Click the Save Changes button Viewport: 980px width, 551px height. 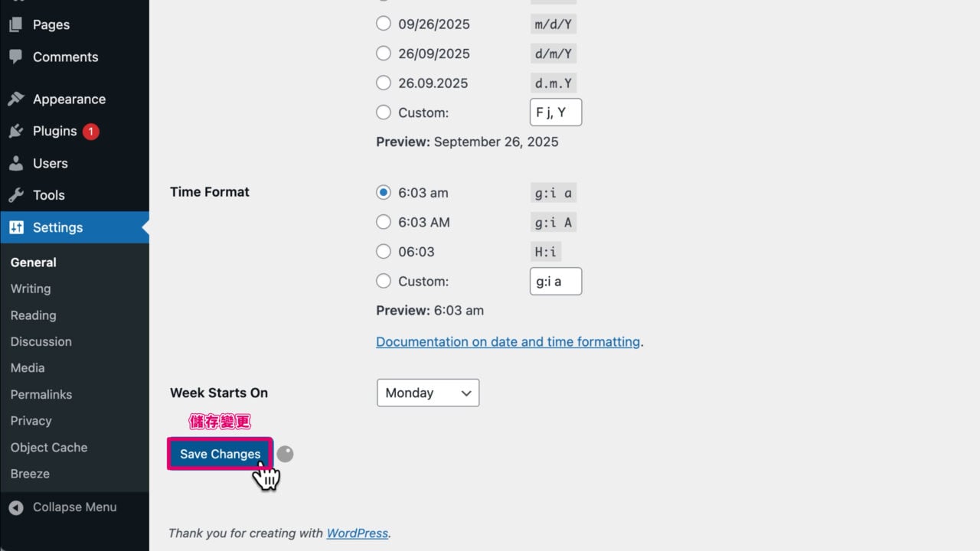220,454
